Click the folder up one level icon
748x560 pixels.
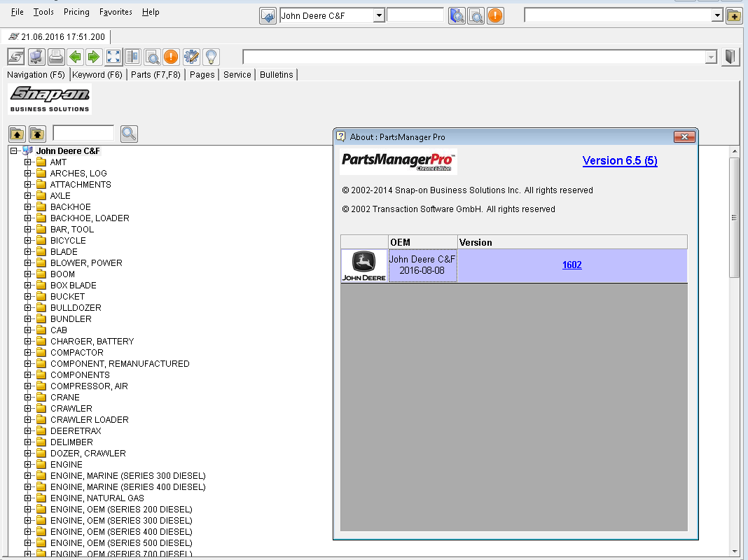coord(18,134)
